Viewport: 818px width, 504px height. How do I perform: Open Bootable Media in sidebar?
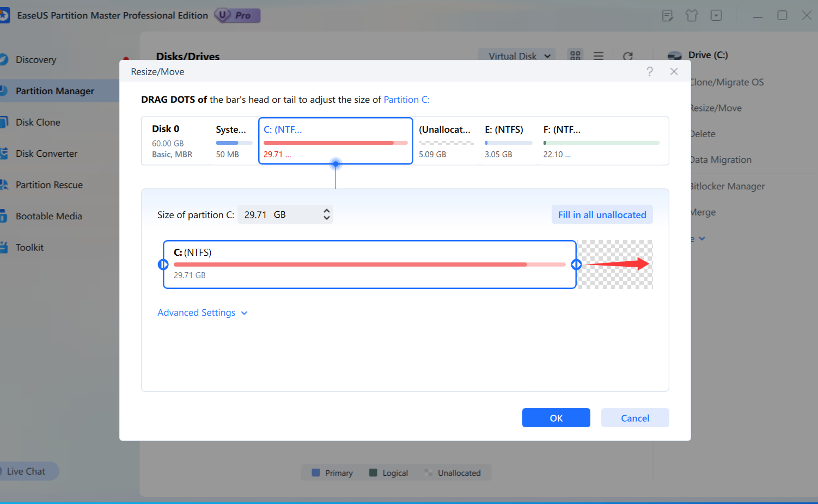[49, 216]
